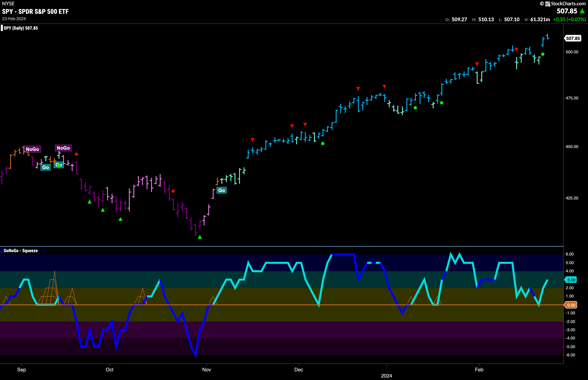Click the Sep label on the time axis
This screenshot has height=380, width=588.
click(x=21, y=370)
